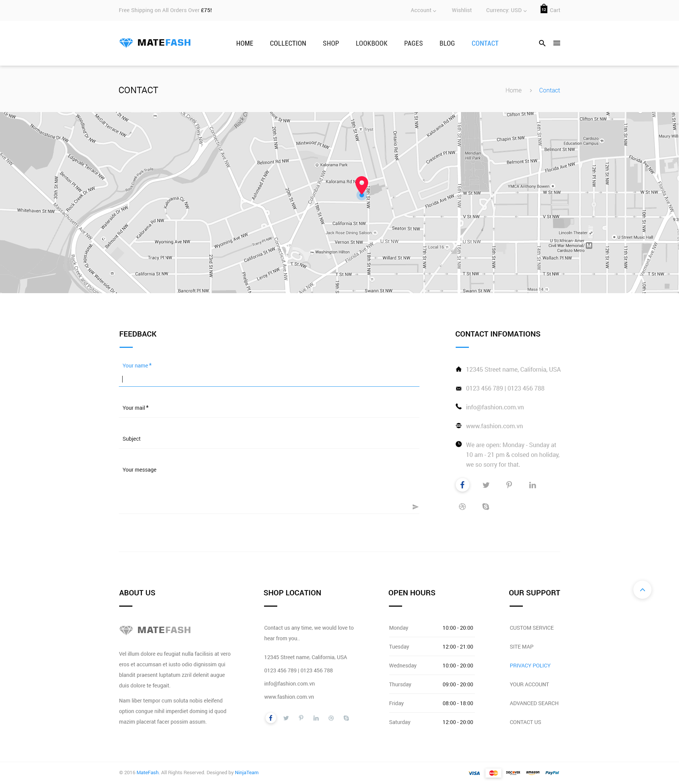Open the YOUR ACCOUNT support link
679x784 pixels.
tap(529, 685)
